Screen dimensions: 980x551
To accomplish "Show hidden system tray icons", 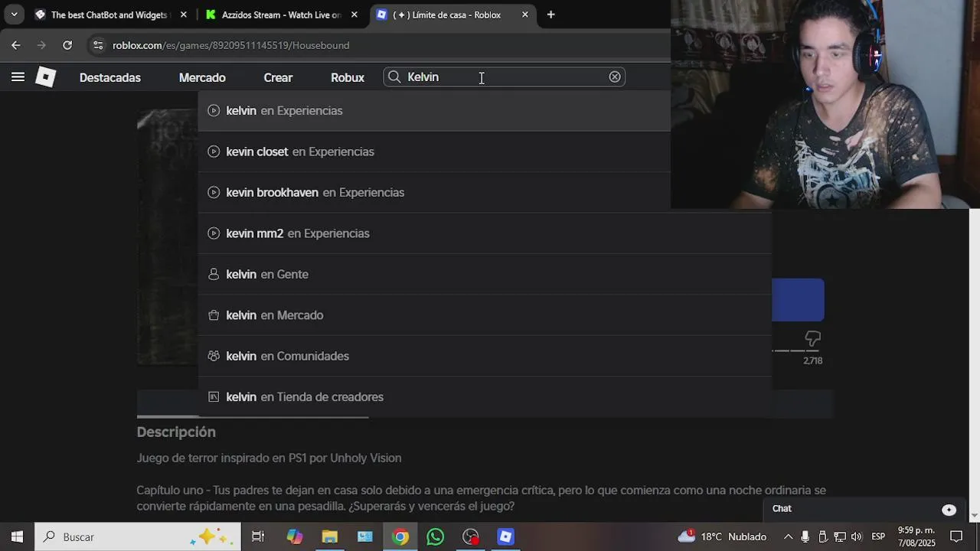I will coord(787,536).
